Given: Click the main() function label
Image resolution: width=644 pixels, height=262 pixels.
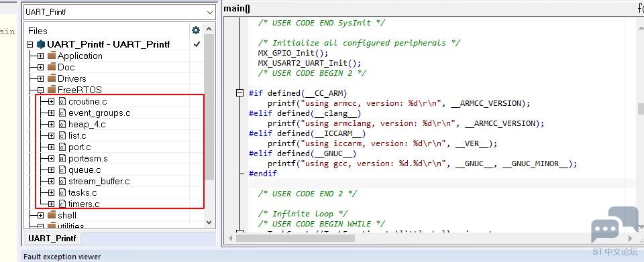Looking at the screenshot, I should pos(237,8).
